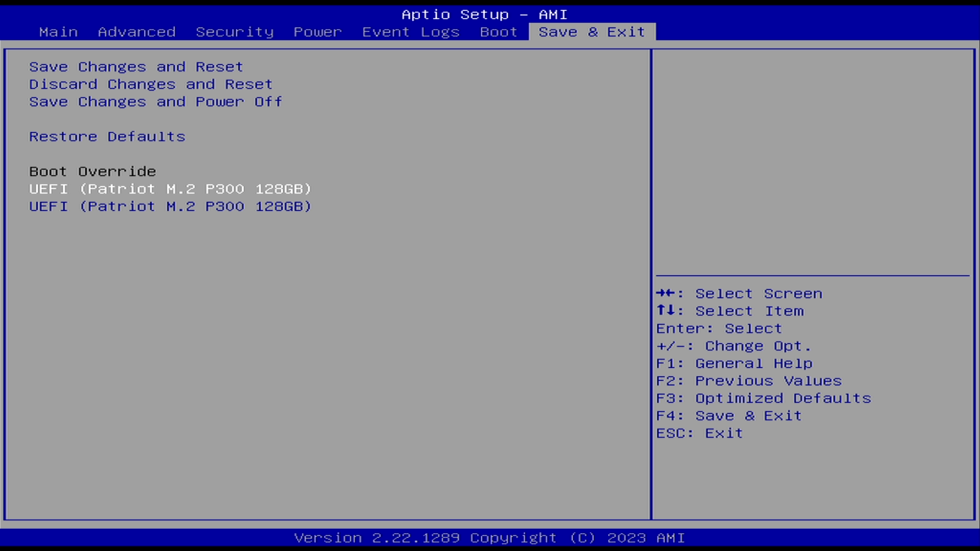Screen dimensions: 980x551
Task: Select Save Changes and Power Off
Action: (155, 102)
